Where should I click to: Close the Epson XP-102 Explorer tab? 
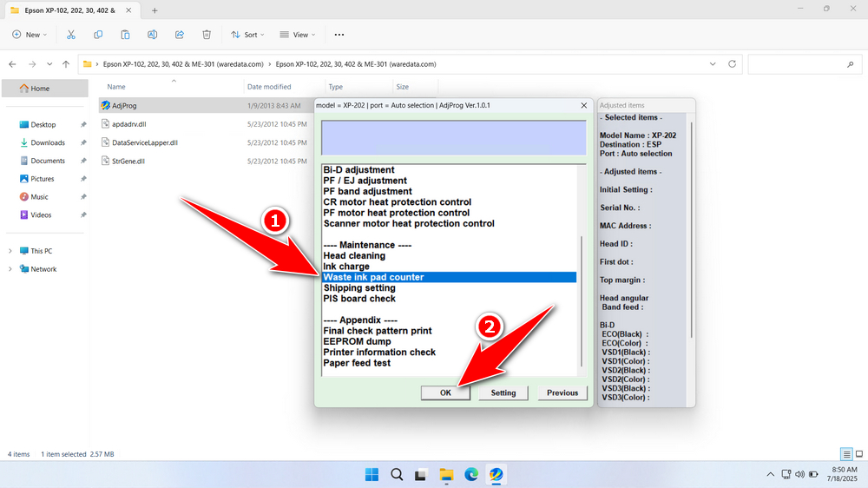tap(128, 10)
